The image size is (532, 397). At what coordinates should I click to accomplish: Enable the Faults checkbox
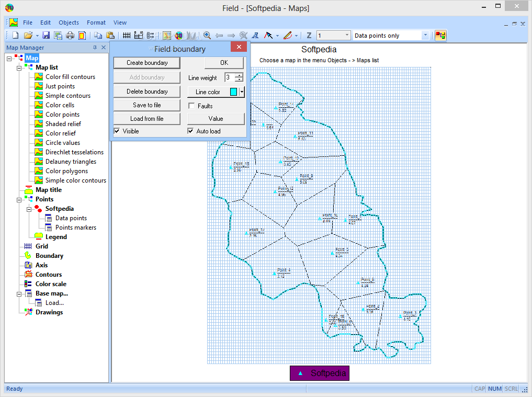(191, 106)
